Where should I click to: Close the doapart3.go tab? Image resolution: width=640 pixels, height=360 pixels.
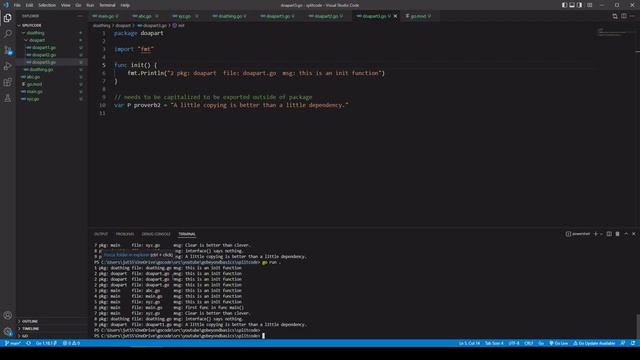tap(395, 16)
